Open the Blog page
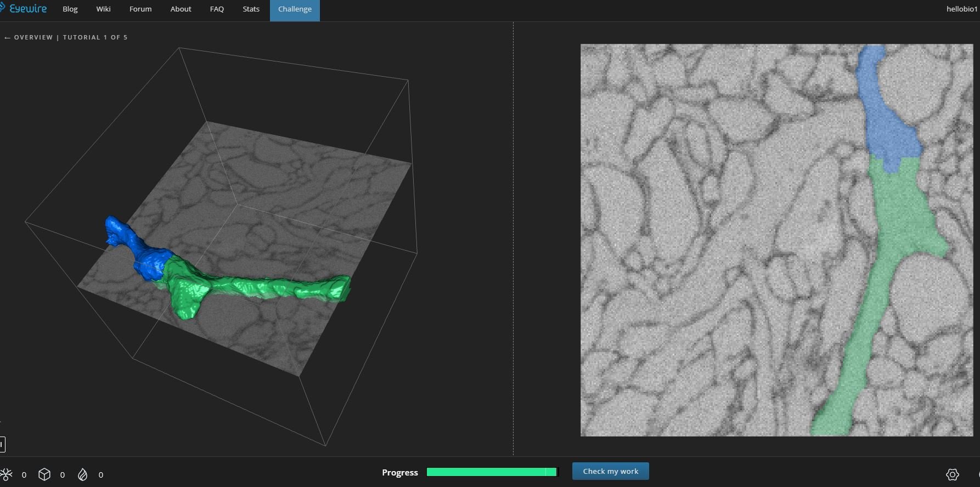The height and width of the screenshot is (487, 980). (70, 9)
